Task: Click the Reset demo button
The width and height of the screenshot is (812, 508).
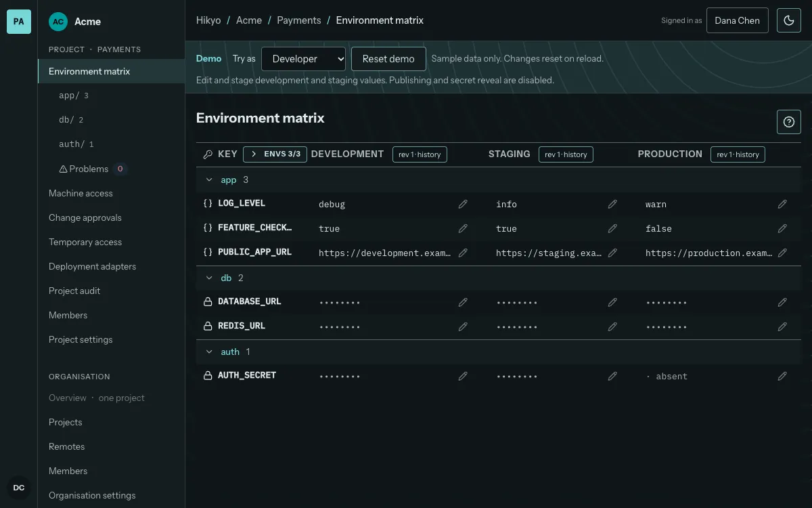Action: click(x=388, y=59)
